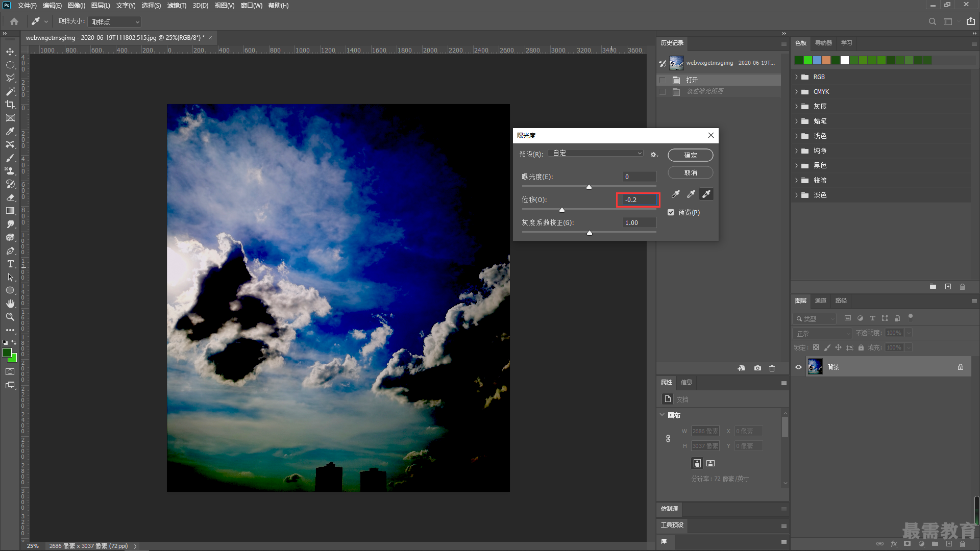This screenshot has height=551, width=980.
Task: Click the 位移 offset input field
Action: click(x=639, y=200)
